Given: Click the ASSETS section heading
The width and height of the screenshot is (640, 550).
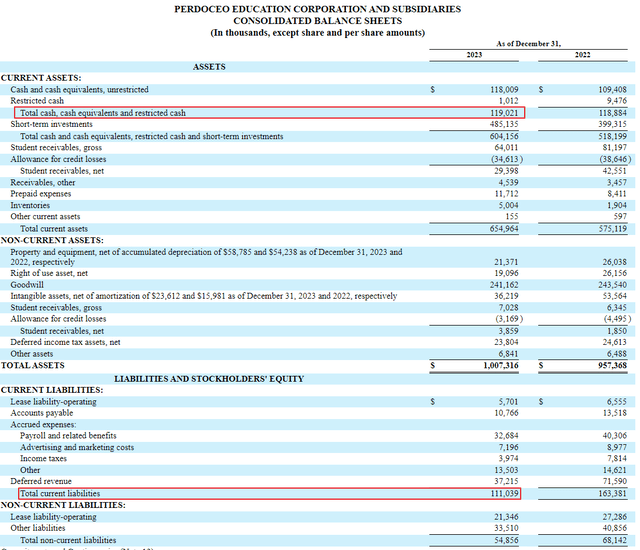Looking at the screenshot, I should (209, 67).
